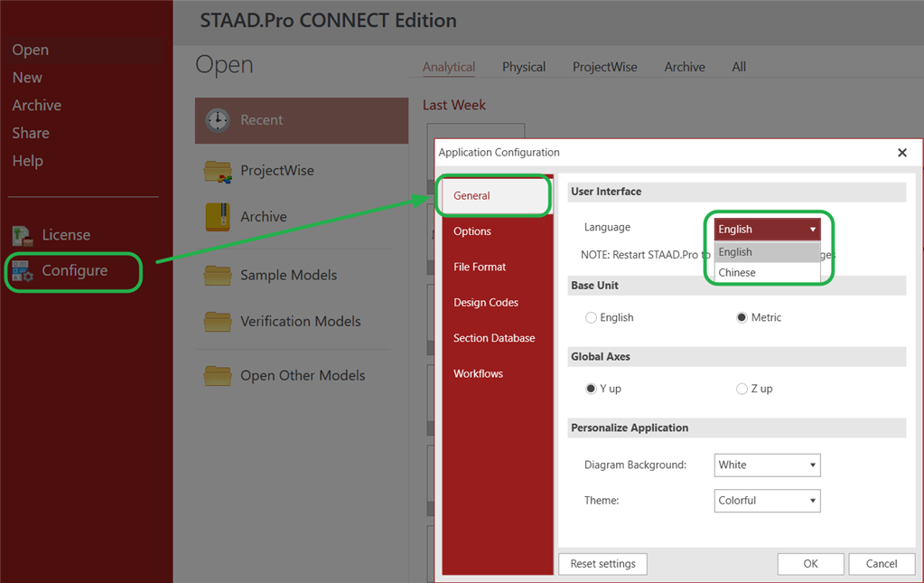Open the Options configuration page

pos(498,231)
